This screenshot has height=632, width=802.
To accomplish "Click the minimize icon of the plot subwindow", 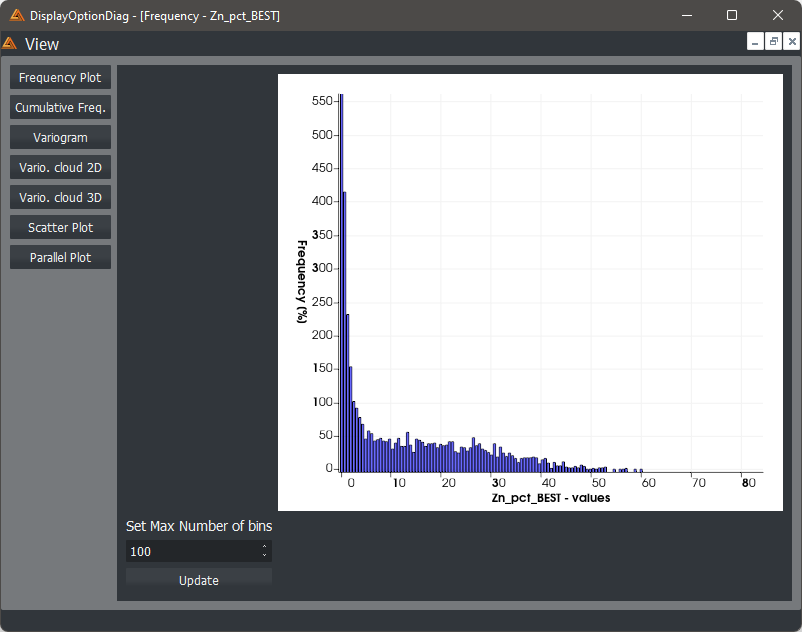I will [x=755, y=41].
